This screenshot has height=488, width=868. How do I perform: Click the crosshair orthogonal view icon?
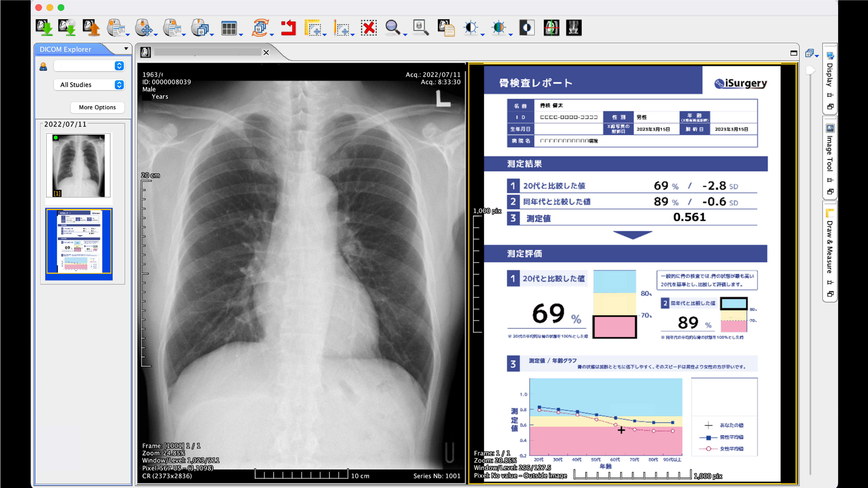[x=551, y=28]
